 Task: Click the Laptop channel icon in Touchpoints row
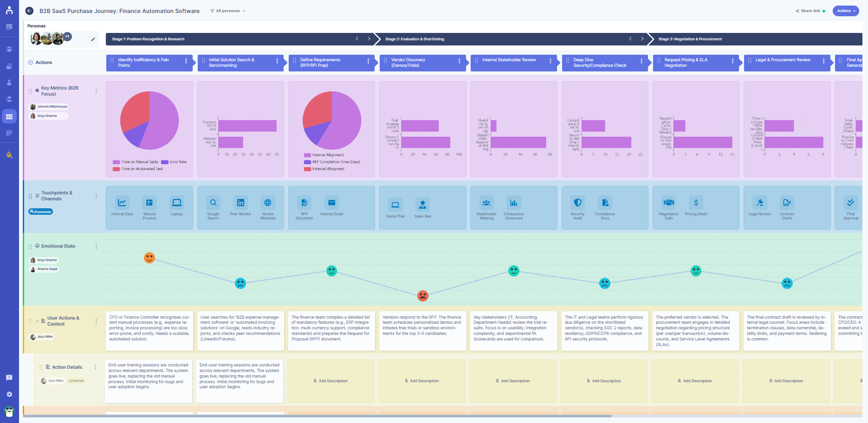click(176, 203)
